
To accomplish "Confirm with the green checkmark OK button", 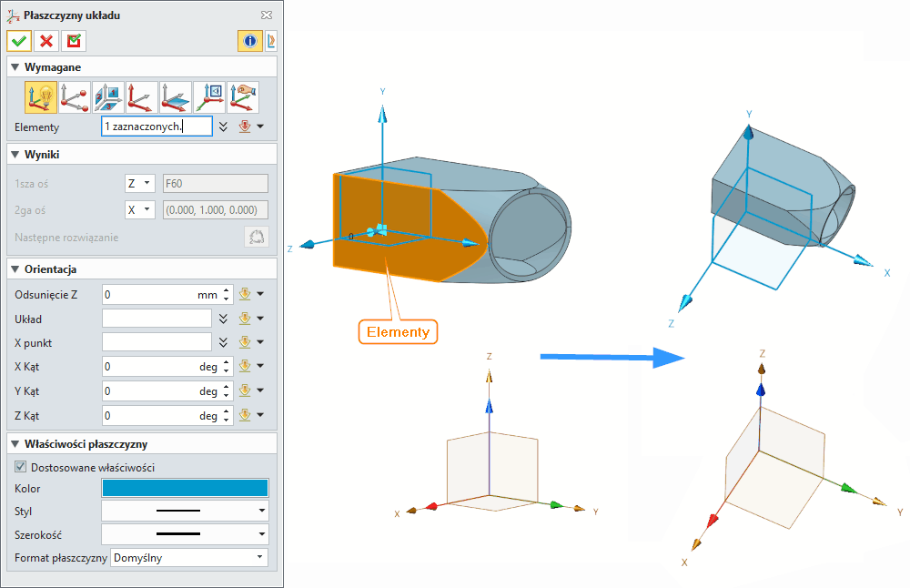I will point(19,41).
